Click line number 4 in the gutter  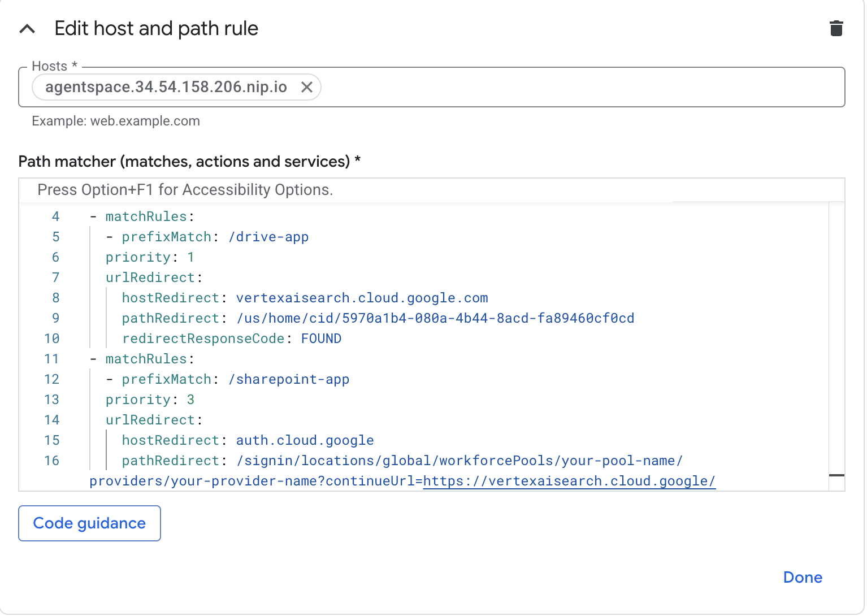pyautogui.click(x=55, y=216)
